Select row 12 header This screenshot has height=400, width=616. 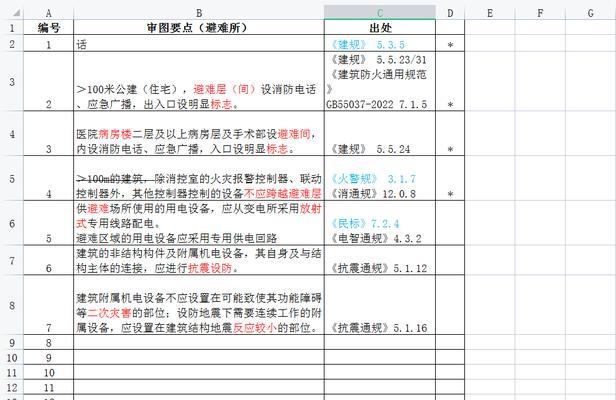pyautogui.click(x=12, y=387)
